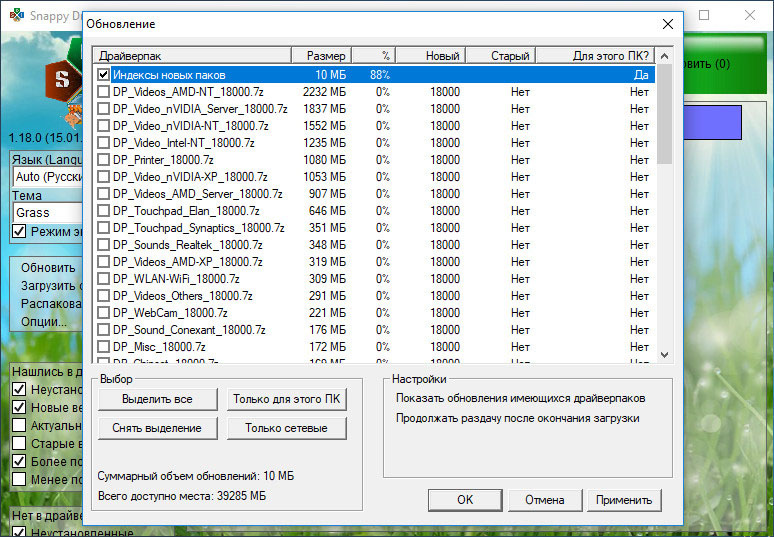
Task: Open the Язык Auto dropdown in main window
Action: 47,176
